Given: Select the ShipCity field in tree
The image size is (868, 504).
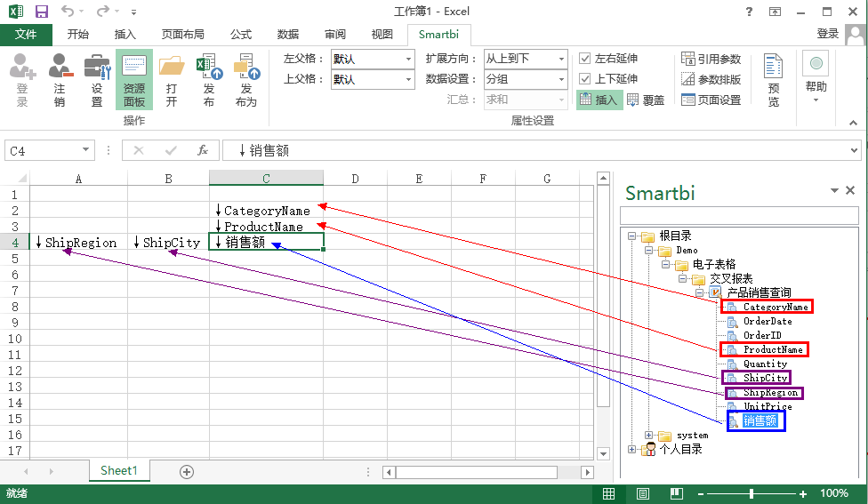Looking at the screenshot, I should [x=765, y=378].
